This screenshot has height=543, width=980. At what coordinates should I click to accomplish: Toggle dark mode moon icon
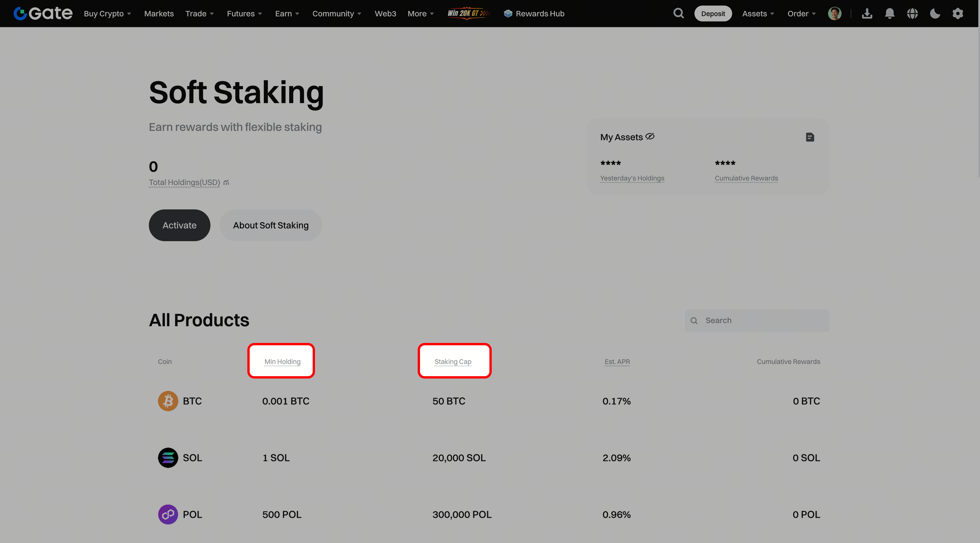click(935, 14)
